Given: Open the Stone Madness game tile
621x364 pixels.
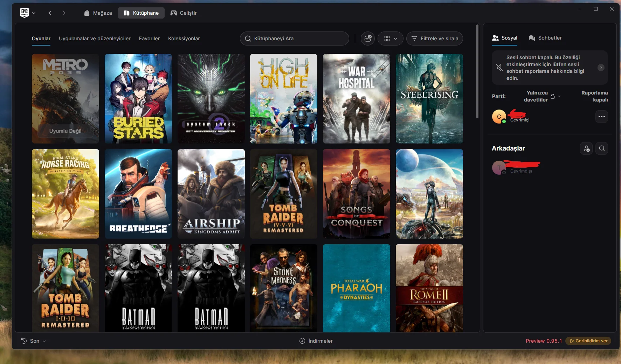Looking at the screenshot, I should [284, 288].
